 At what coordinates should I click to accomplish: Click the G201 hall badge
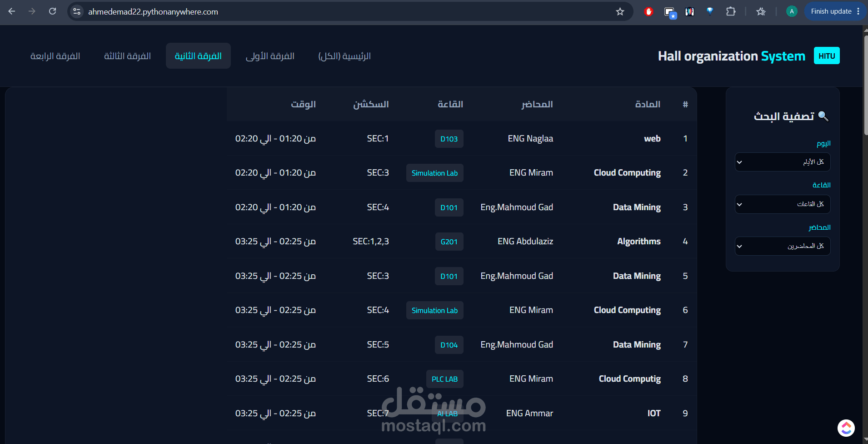point(449,242)
